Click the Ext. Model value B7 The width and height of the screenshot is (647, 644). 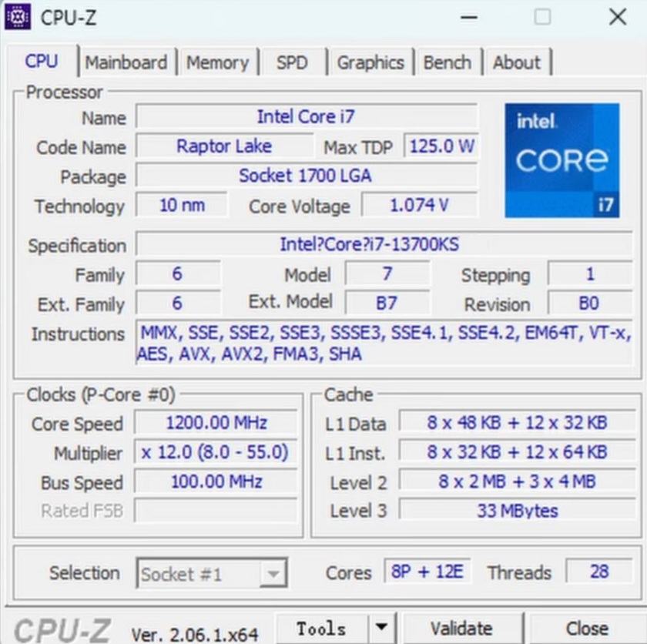click(387, 304)
